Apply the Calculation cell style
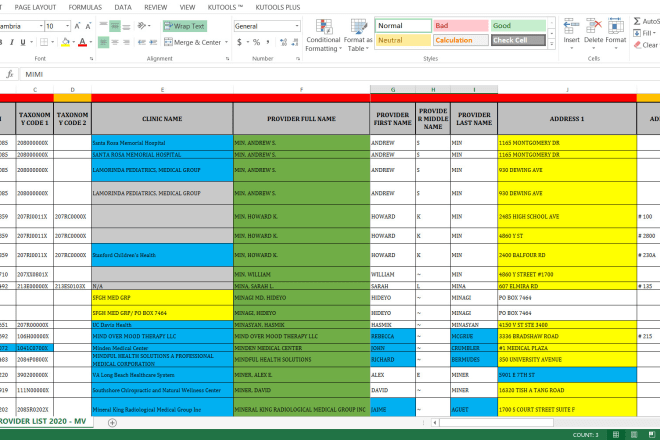The image size is (660, 440). point(460,40)
